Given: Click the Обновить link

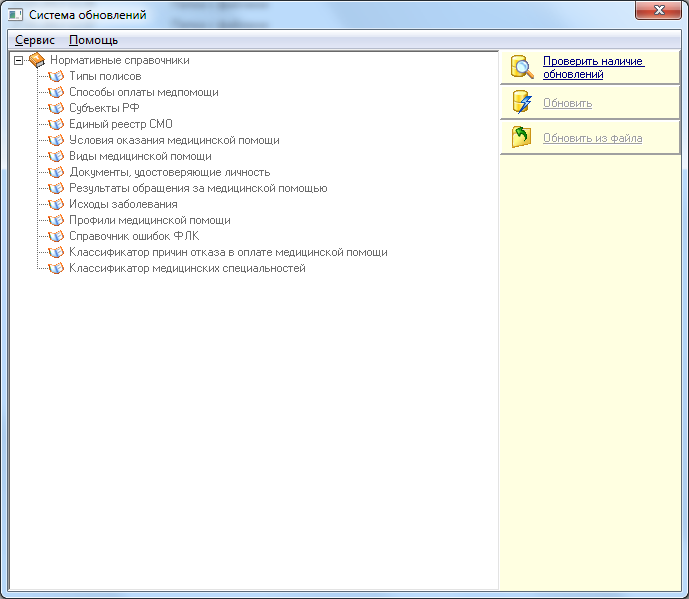Looking at the screenshot, I should (x=567, y=103).
